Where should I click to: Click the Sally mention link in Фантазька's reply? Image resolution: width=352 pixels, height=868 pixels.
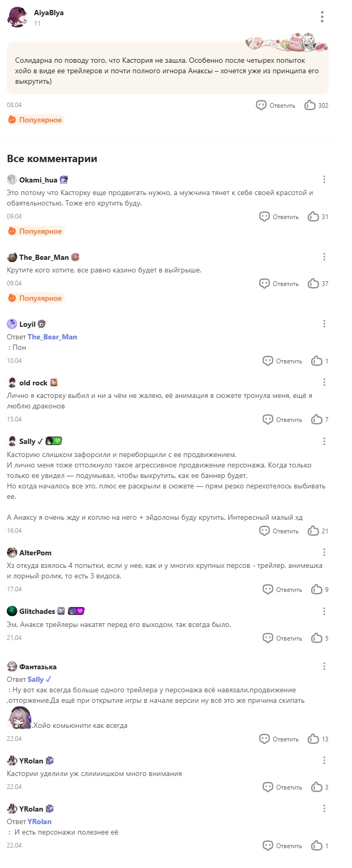pyautogui.click(x=39, y=679)
